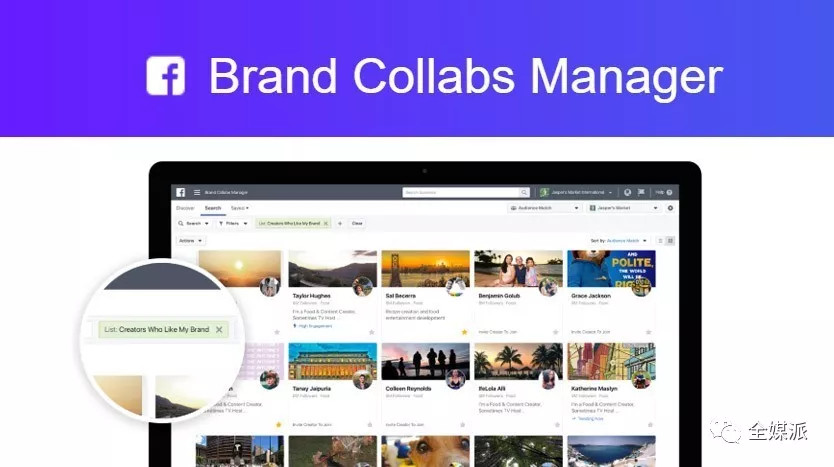Switch to list view icon
Image resolution: width=834 pixels, height=467 pixels.
coord(661,241)
